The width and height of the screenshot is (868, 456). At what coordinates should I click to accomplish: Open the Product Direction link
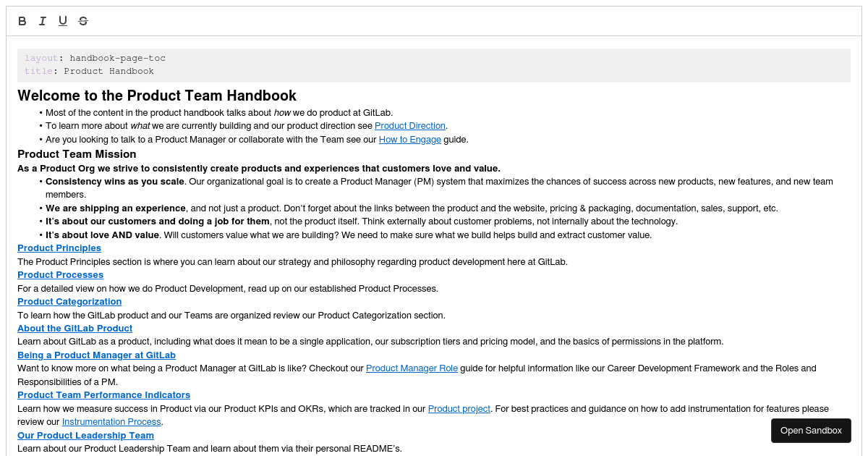pos(410,125)
